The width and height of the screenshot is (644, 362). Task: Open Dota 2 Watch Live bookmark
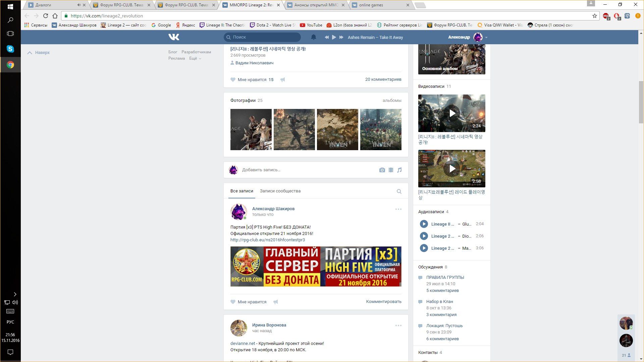(272, 25)
